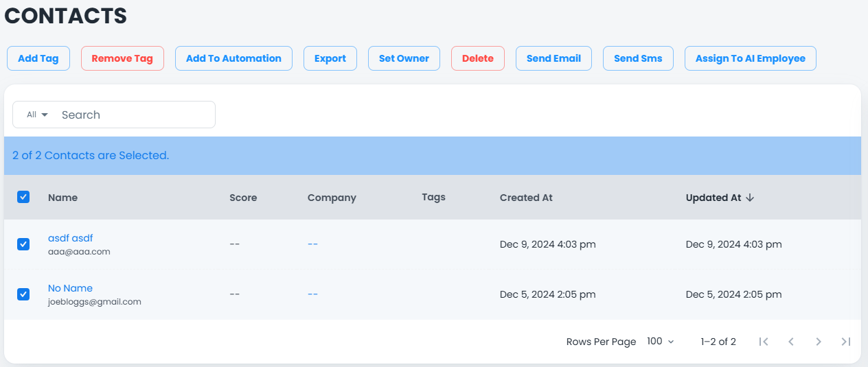
Task: Click the Export button
Action: pos(330,58)
